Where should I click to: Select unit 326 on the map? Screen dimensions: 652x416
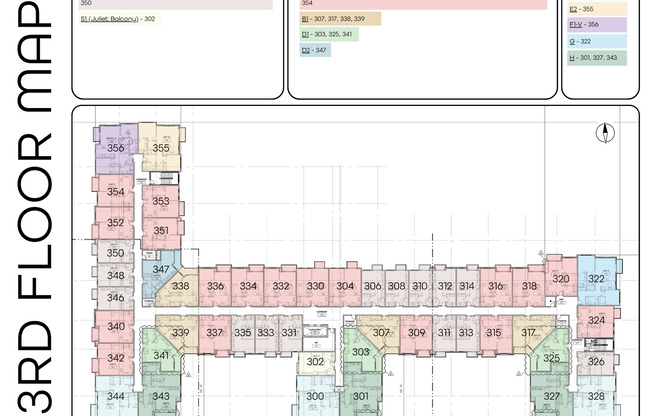point(596,362)
